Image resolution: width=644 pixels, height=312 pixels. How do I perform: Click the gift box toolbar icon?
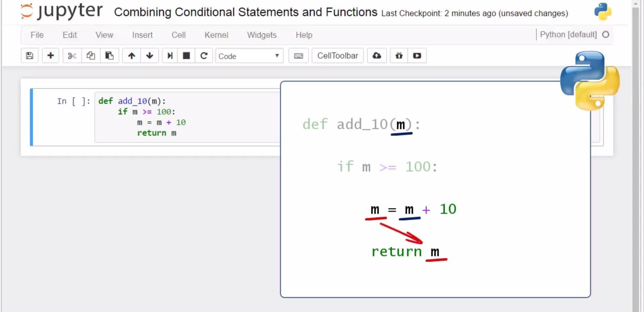[399, 56]
